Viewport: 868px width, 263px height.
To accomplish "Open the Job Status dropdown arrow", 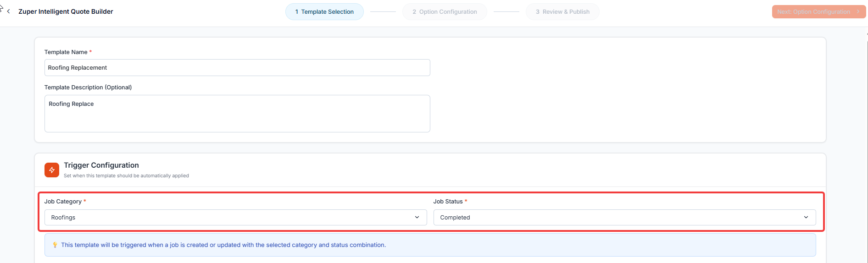I will tap(806, 217).
